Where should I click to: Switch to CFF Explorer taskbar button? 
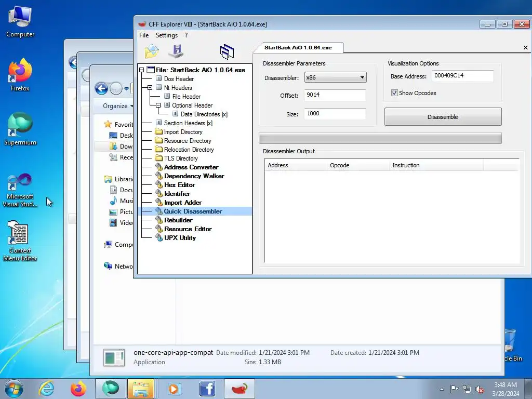[239, 389]
